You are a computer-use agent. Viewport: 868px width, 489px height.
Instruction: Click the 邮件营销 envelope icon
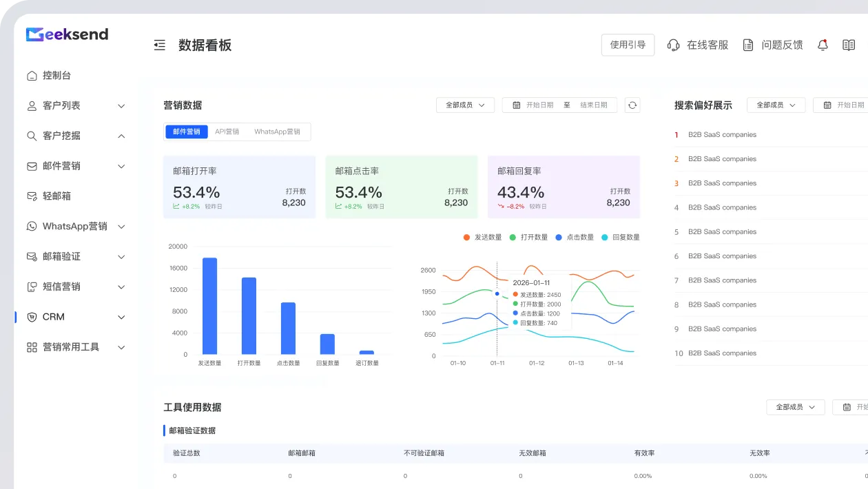32,166
